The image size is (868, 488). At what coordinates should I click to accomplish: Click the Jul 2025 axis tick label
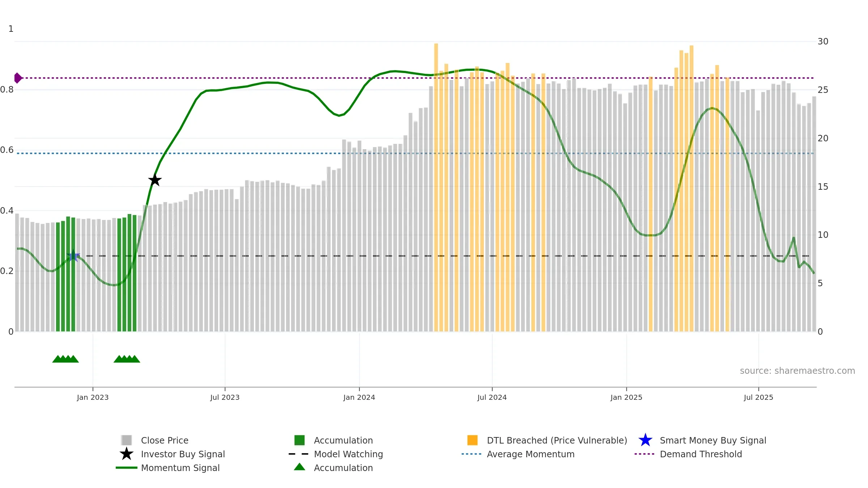pos(758,397)
